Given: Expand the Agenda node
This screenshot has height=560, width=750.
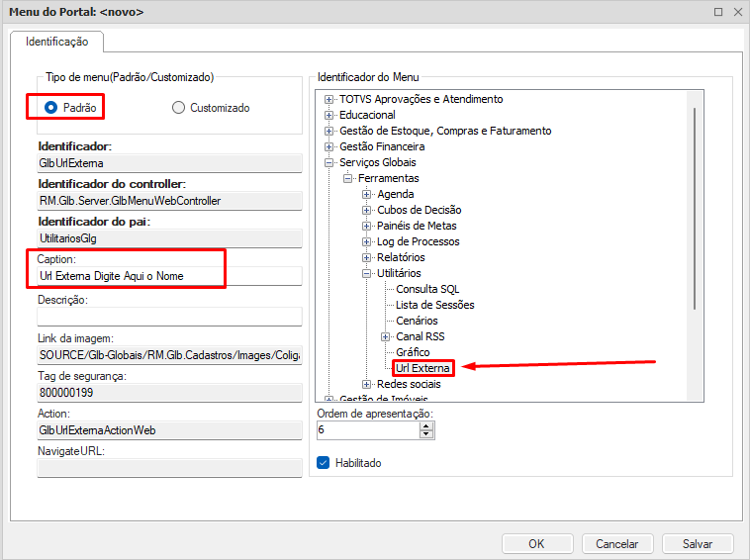Looking at the screenshot, I should pyautogui.click(x=366, y=194).
